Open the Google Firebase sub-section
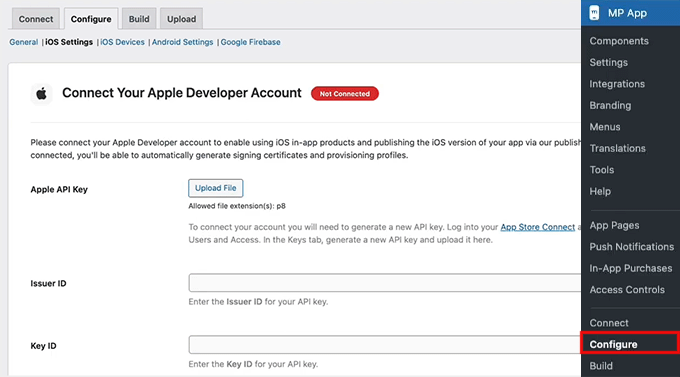The image size is (680, 377). 251,42
